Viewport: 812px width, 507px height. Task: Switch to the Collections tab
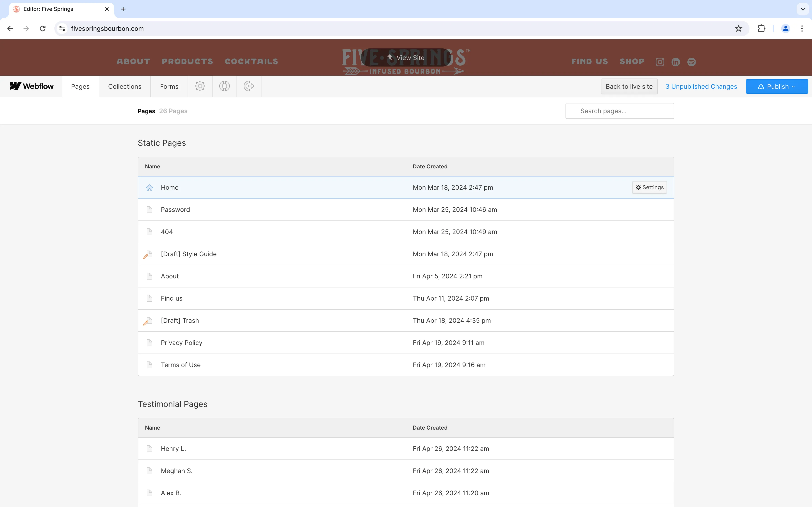124,86
